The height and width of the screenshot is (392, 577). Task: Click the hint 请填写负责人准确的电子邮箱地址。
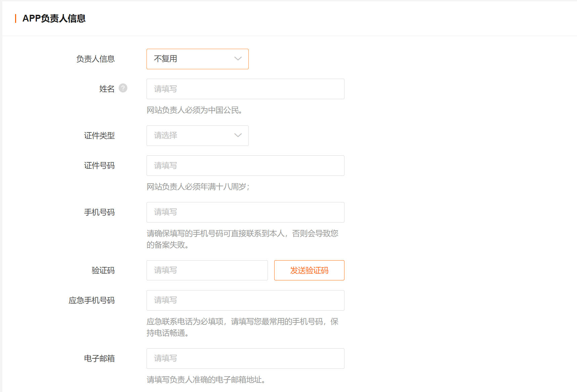tap(206, 380)
